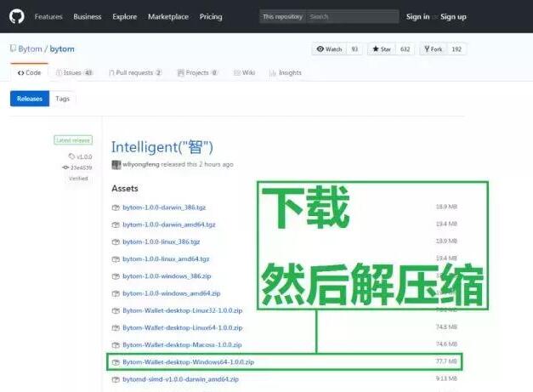Screen dimensions: 533x392
Task: Open the Pricing menu item
Action: 211,17
